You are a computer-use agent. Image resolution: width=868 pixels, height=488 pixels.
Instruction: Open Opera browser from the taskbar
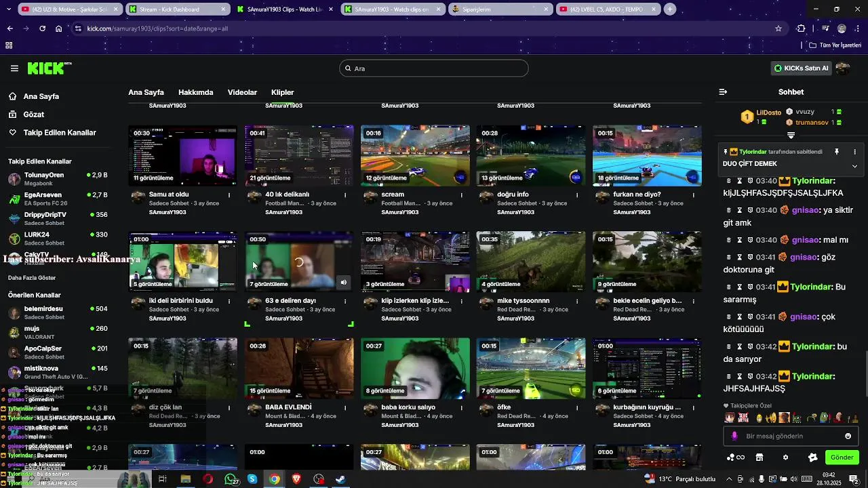point(208,479)
